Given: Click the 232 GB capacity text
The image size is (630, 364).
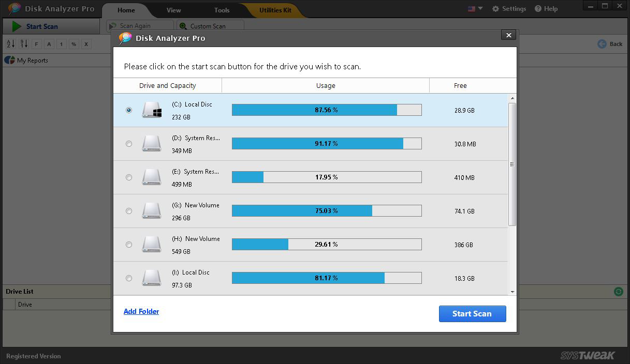Looking at the screenshot, I should pyautogui.click(x=181, y=117).
